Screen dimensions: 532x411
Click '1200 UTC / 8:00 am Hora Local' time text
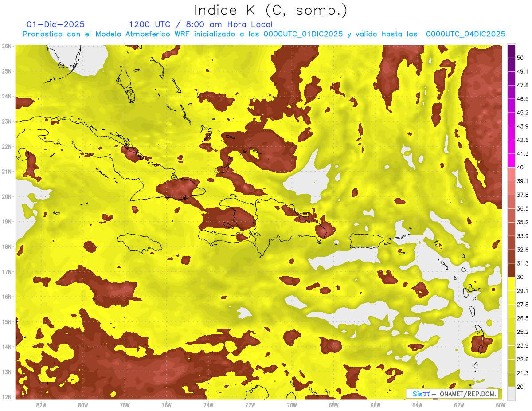coord(201,24)
